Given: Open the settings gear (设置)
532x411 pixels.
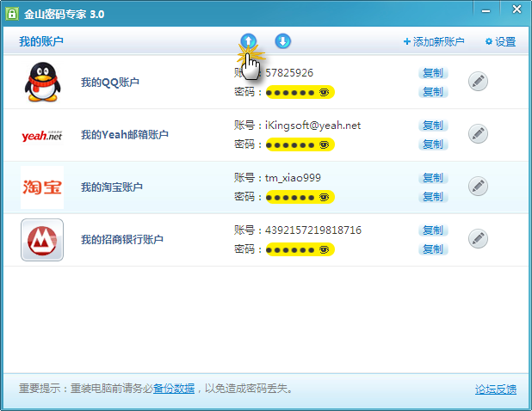Looking at the screenshot, I should 500,42.
